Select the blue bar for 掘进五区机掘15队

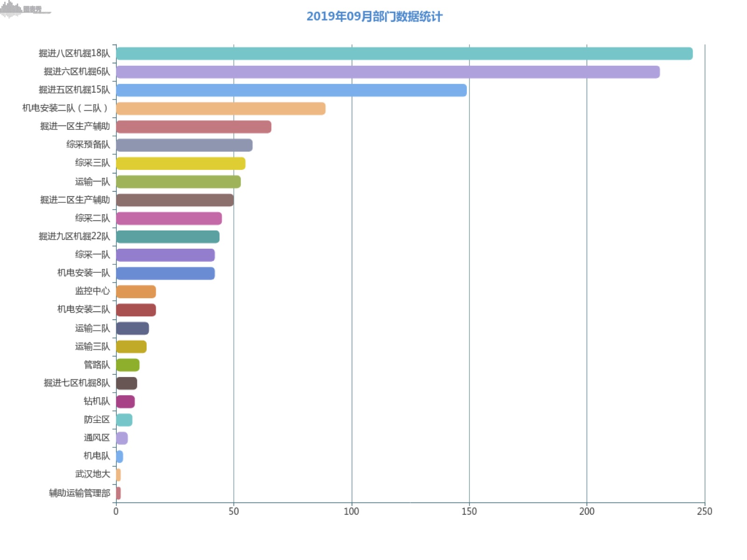pos(291,90)
